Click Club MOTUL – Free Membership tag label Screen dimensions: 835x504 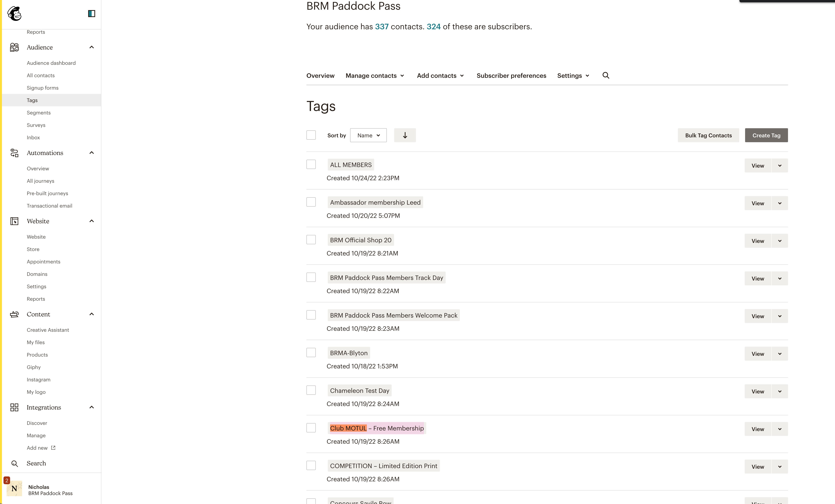(377, 428)
